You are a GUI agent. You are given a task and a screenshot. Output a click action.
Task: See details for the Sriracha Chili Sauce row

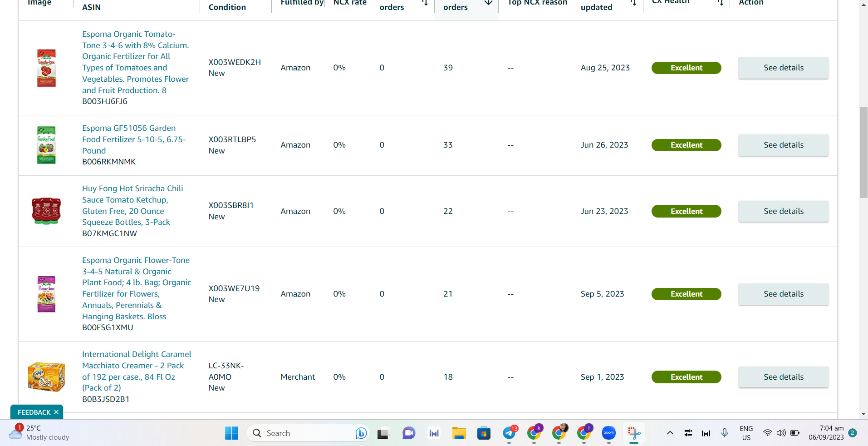(783, 211)
